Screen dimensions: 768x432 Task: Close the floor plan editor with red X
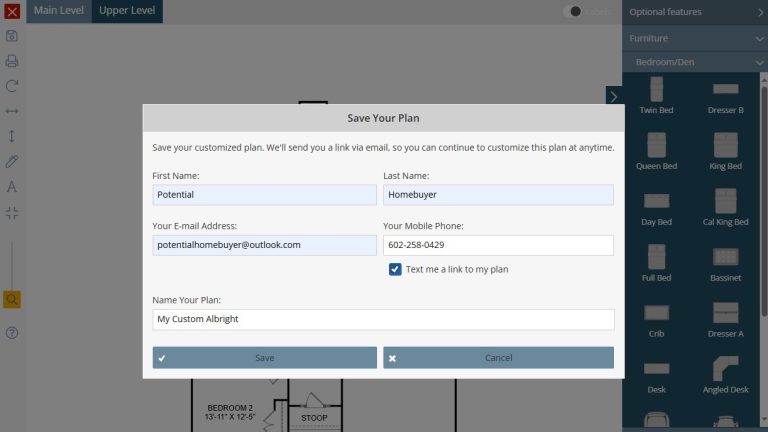pos(12,11)
